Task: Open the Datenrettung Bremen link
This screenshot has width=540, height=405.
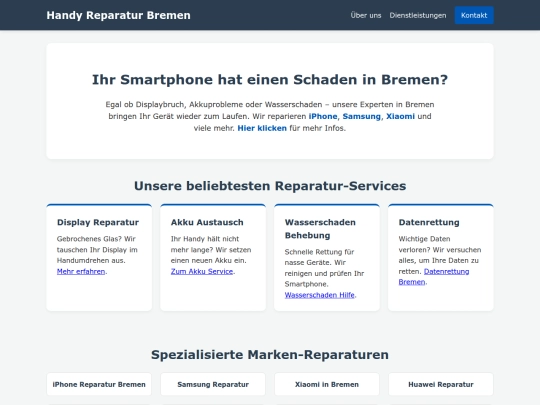Action: 434,277
